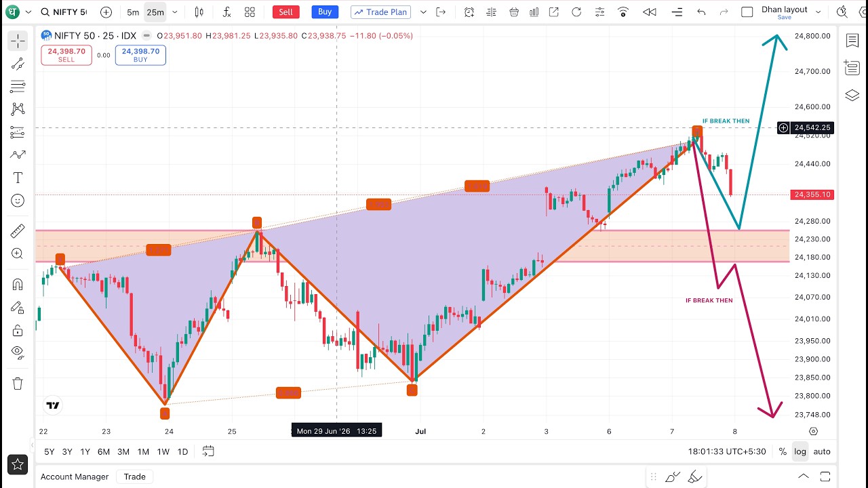The height and width of the screenshot is (488, 868).
Task: Activate the zoom in tool
Action: click(18, 253)
